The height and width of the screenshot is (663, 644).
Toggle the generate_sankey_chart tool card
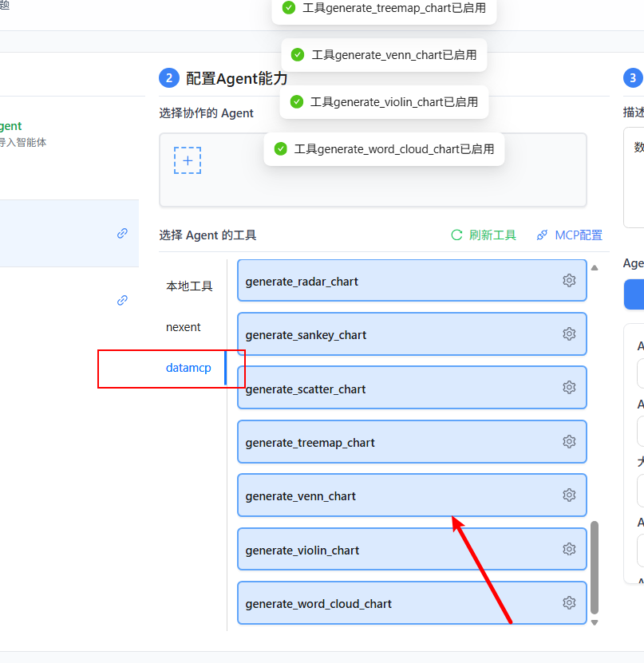(x=412, y=334)
